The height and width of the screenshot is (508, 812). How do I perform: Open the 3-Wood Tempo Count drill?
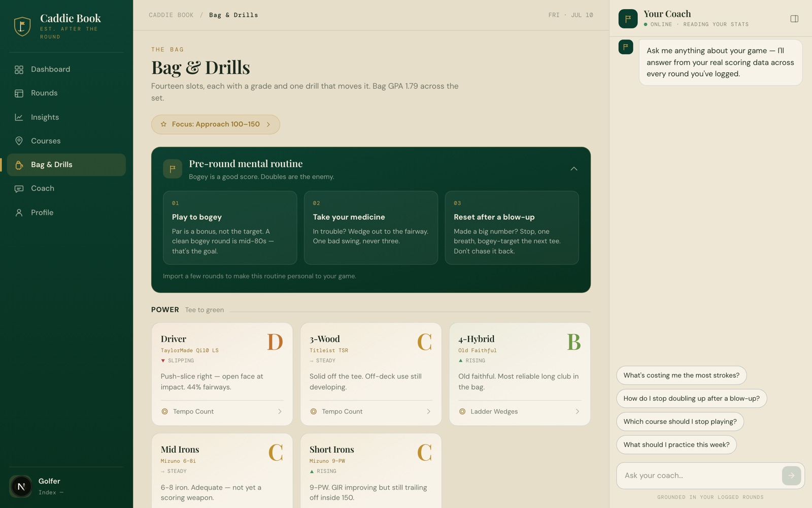pyautogui.click(x=370, y=411)
